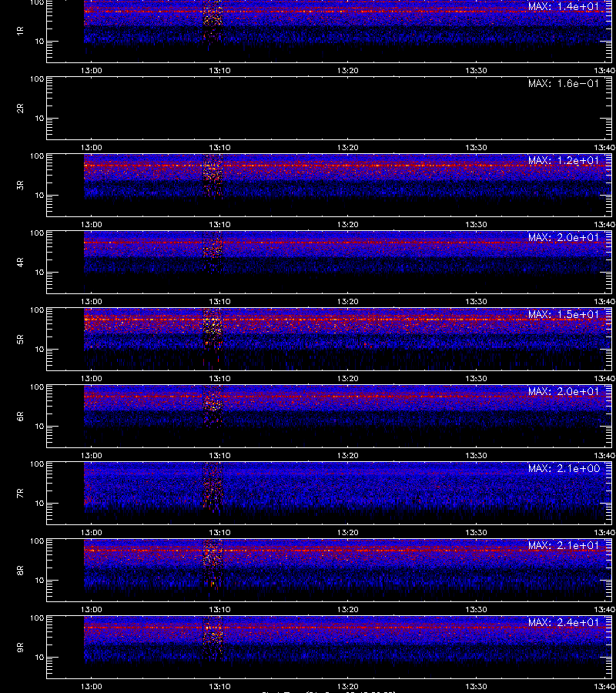Click the bright red band in the 3R spectrogram
The width and height of the screenshot is (616, 693).
tap(348, 166)
